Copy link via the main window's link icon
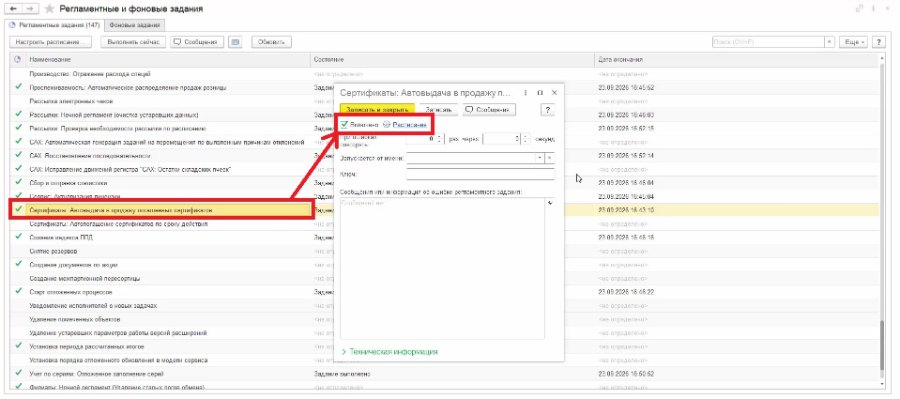 (x=859, y=9)
